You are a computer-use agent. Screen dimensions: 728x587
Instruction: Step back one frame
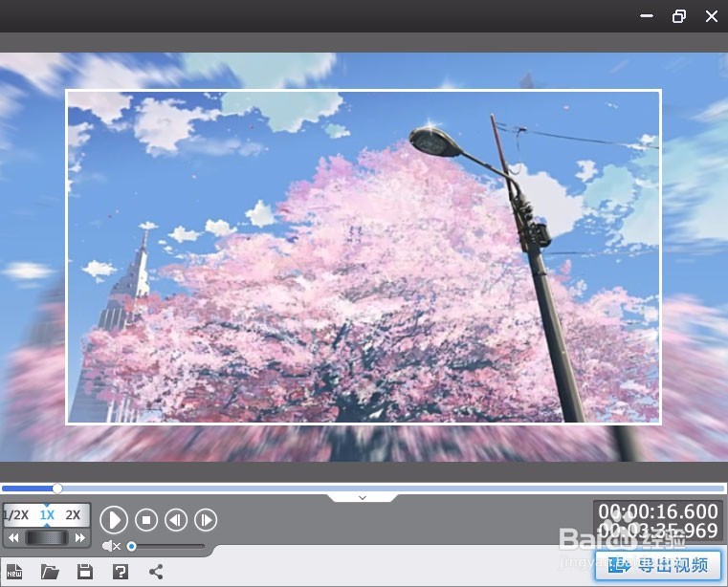176,520
